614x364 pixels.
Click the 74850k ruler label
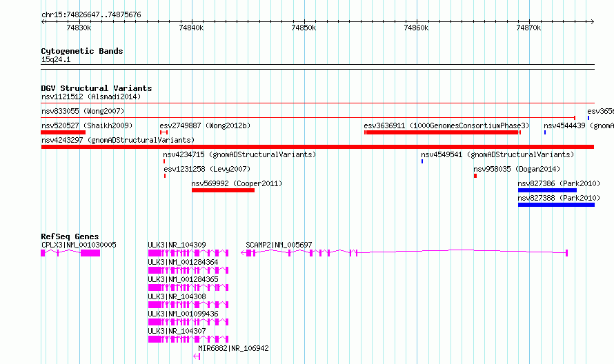click(x=304, y=28)
